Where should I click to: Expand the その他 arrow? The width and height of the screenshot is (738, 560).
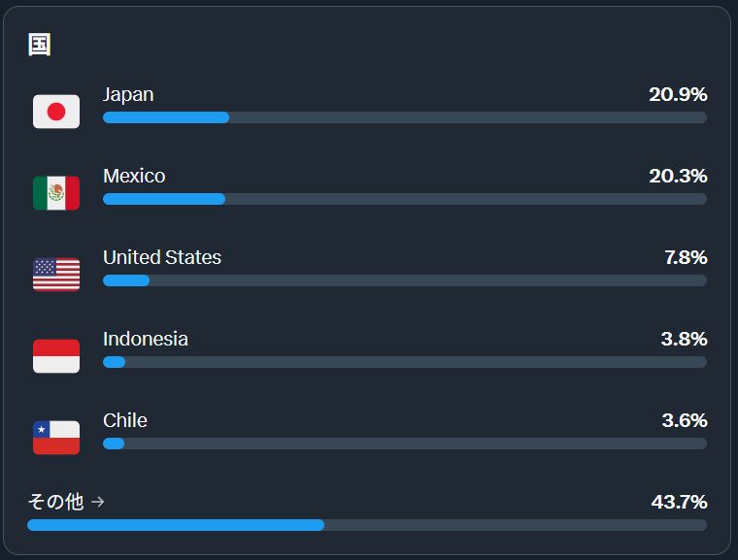[x=97, y=502]
